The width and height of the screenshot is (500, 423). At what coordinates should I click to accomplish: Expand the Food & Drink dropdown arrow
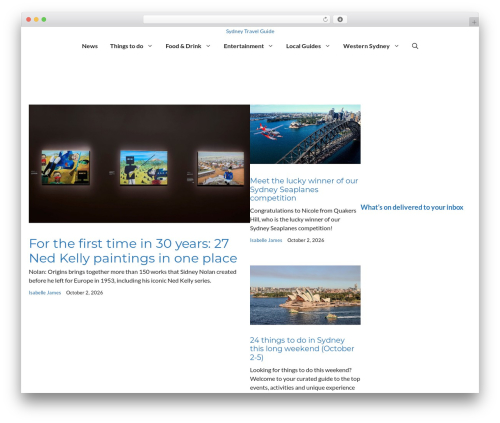[x=208, y=46]
